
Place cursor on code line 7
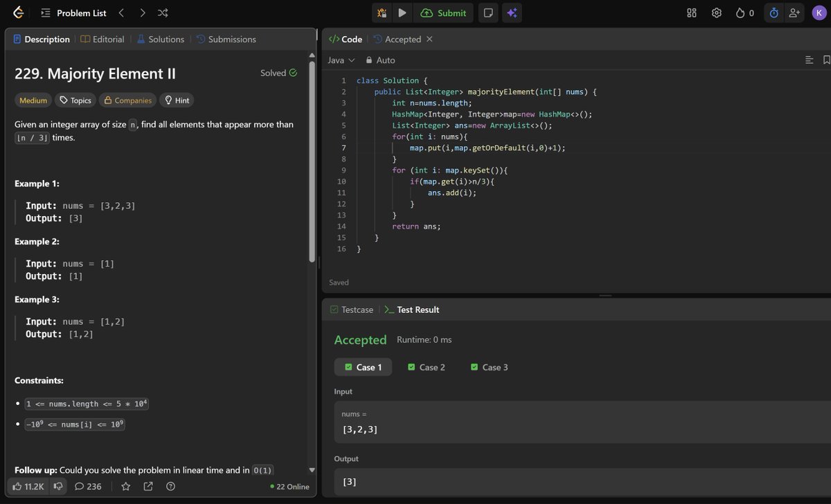tap(487, 148)
